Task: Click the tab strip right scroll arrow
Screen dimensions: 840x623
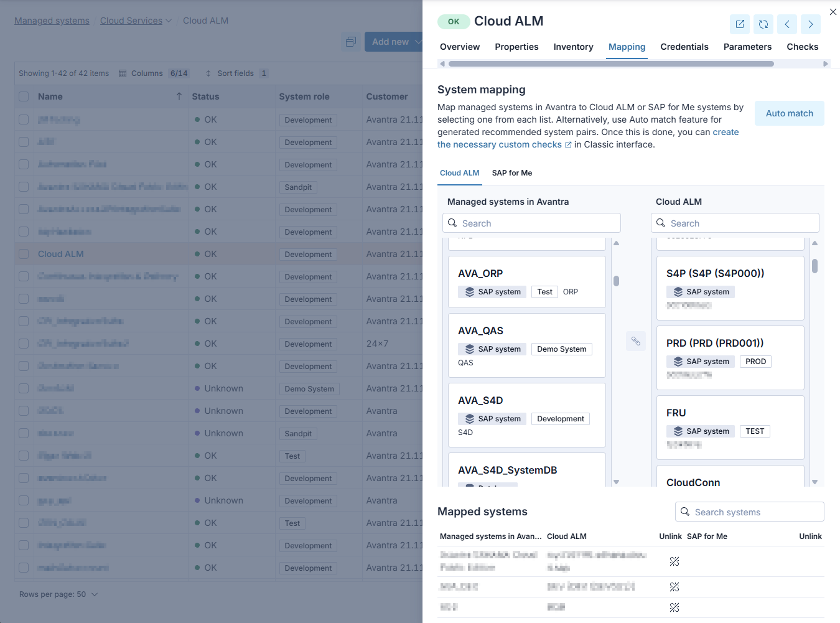Action: pos(826,63)
